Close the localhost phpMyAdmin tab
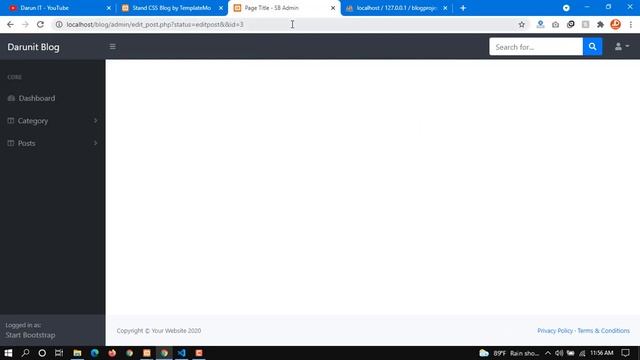This screenshot has height=360, width=640. tap(445, 8)
